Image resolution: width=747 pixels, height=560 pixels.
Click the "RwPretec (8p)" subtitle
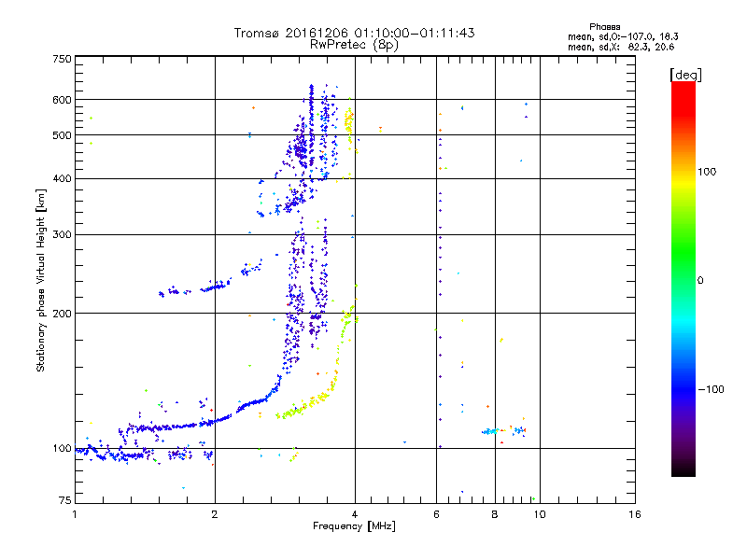(x=354, y=45)
